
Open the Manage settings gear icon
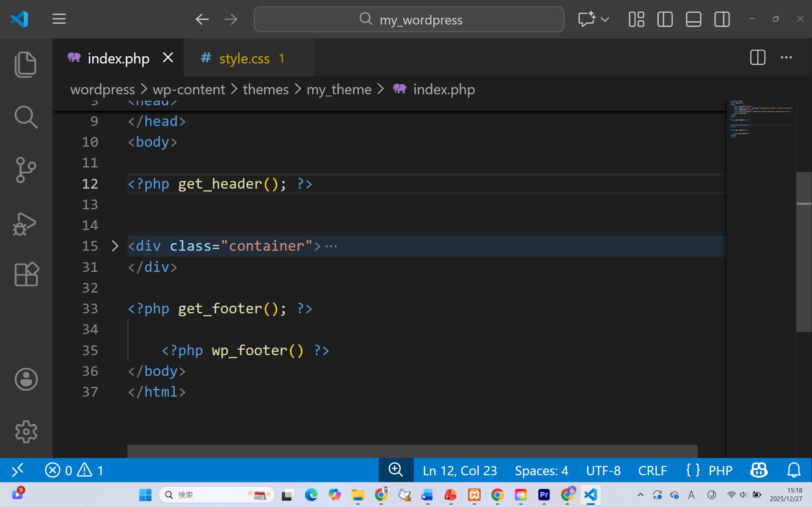pyautogui.click(x=26, y=431)
